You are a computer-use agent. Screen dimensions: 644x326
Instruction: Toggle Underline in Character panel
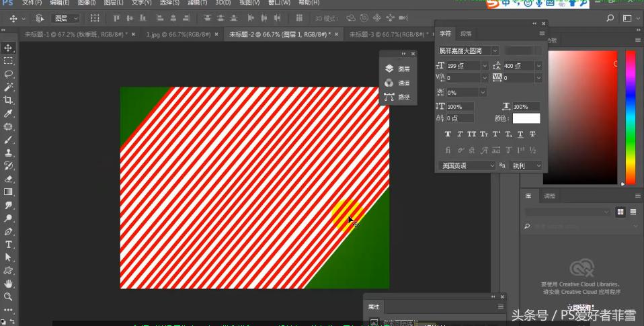tap(520, 134)
